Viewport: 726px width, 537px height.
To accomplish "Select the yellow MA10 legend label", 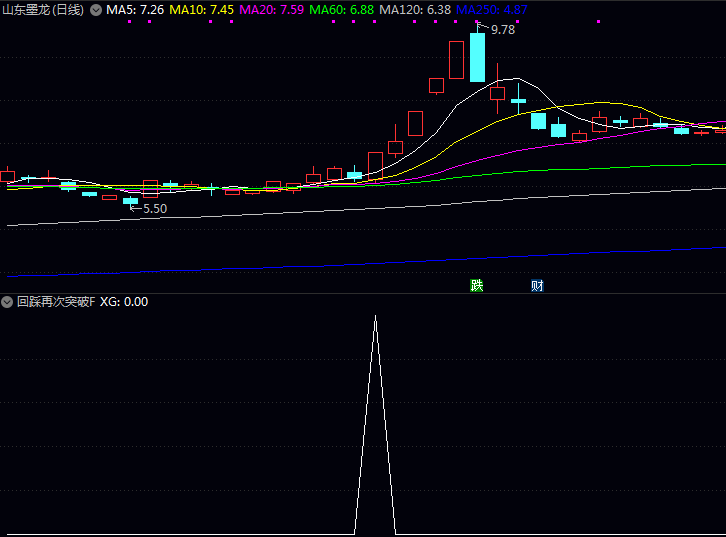I will pyautogui.click(x=202, y=9).
